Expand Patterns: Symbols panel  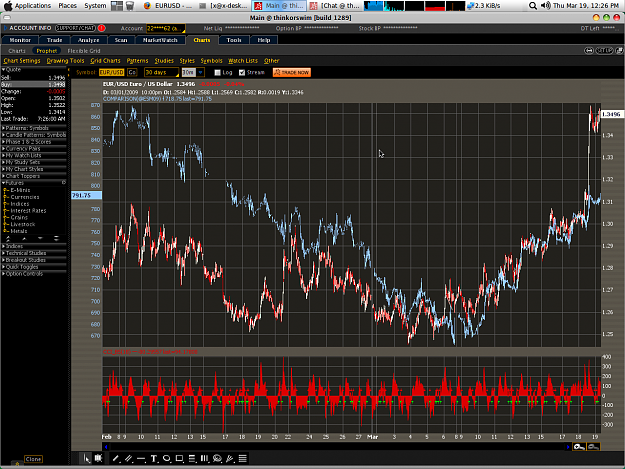34,128
